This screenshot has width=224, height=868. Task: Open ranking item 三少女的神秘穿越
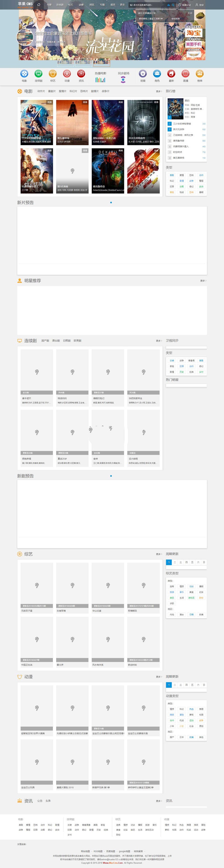(182, 124)
